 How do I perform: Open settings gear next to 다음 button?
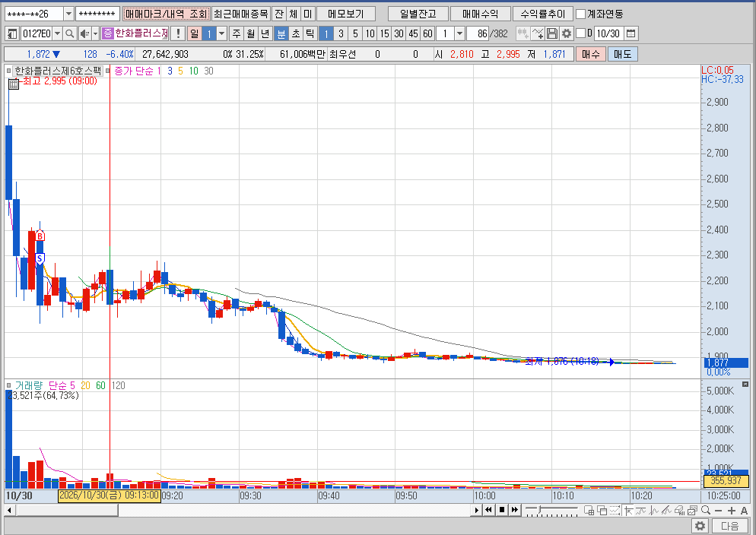click(700, 526)
